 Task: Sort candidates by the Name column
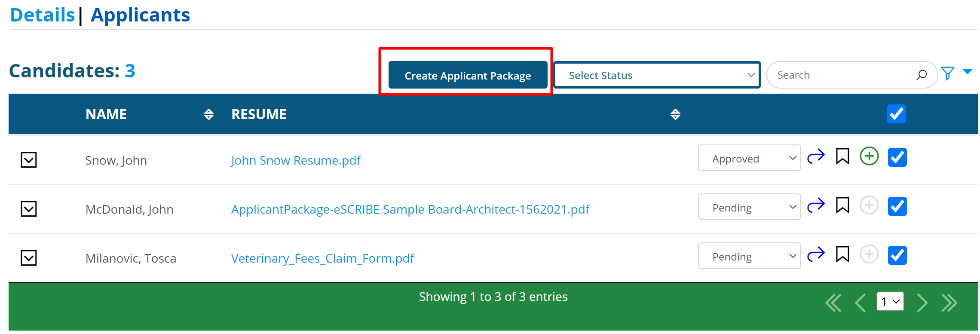tap(208, 114)
